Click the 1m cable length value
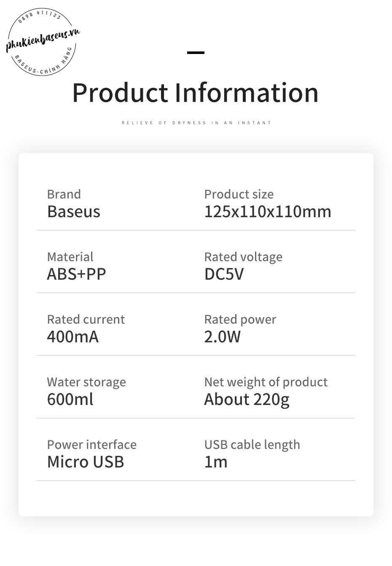 216,462
